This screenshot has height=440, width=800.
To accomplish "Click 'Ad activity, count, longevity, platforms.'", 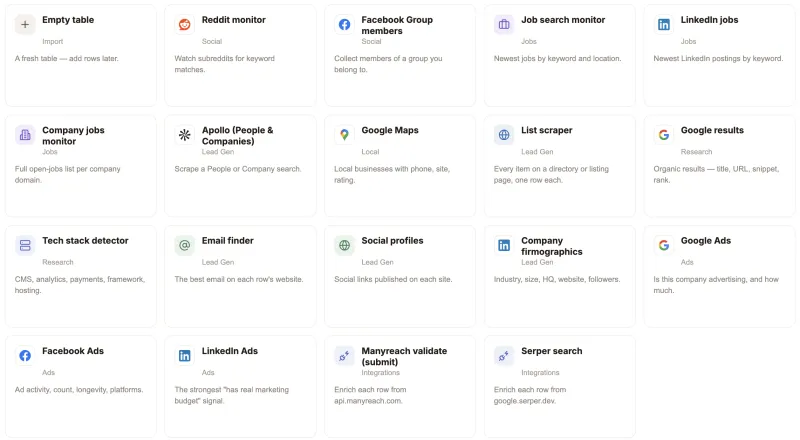I will [x=79, y=389].
